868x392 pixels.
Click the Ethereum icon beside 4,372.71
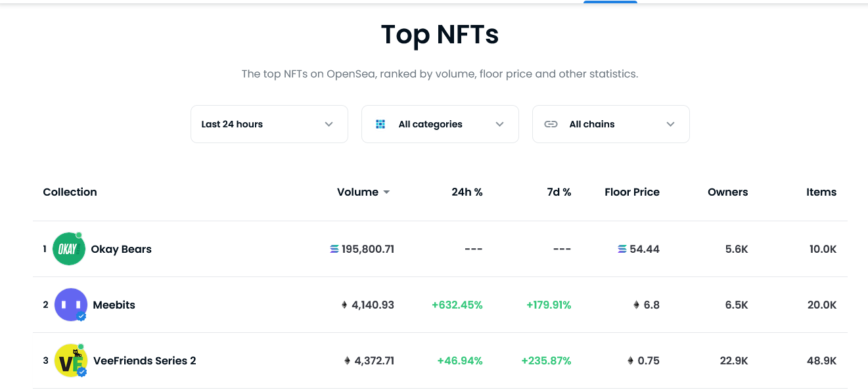[x=347, y=360]
